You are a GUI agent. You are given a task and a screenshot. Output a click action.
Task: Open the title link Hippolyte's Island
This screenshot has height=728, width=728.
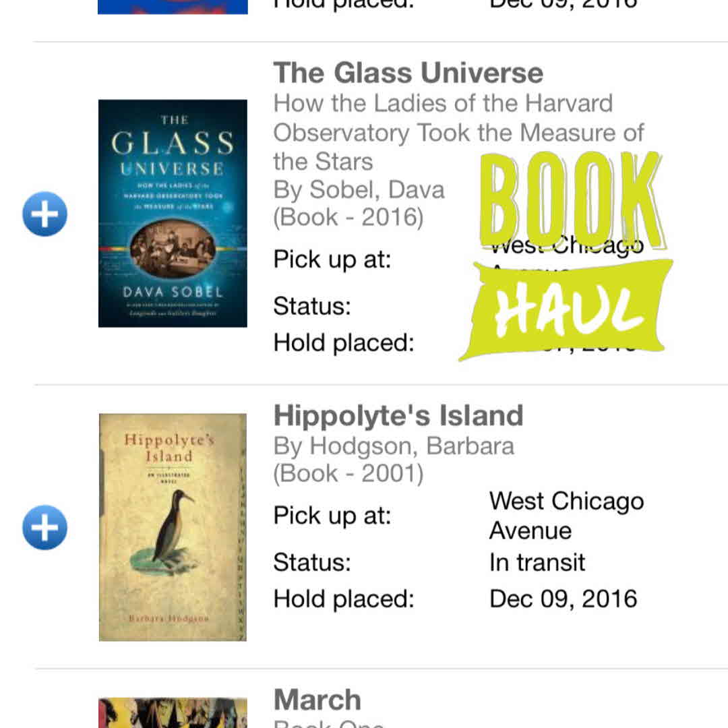click(x=398, y=415)
